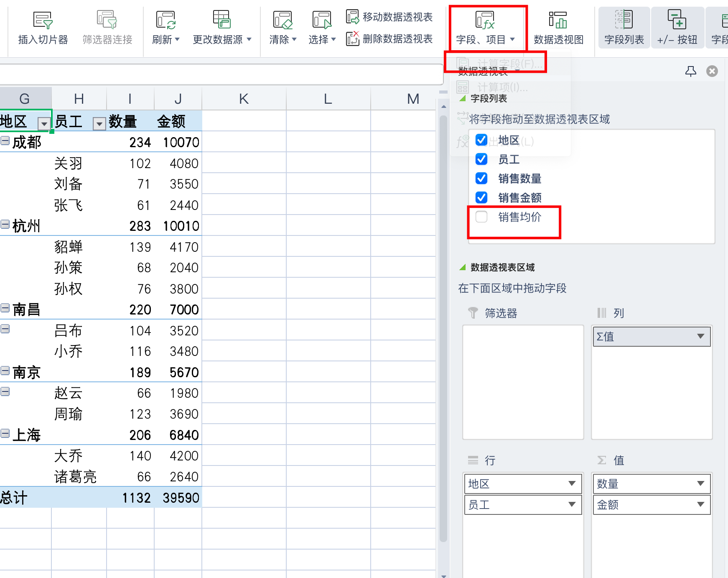728x578 pixels.
Task: Uncheck the 地区 field checkbox
Action: [x=481, y=140]
